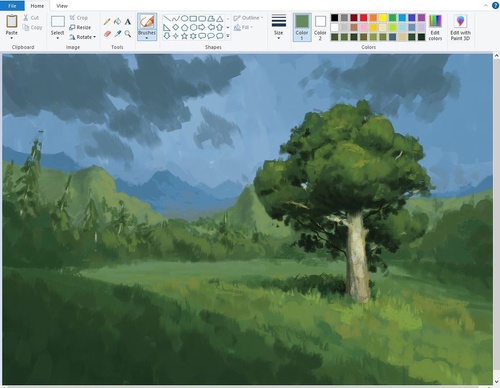Select the Pencil tool

click(x=107, y=22)
